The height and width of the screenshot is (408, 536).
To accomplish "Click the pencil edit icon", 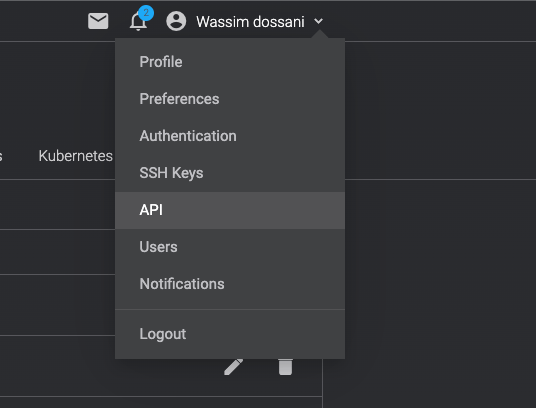I will coord(233,367).
